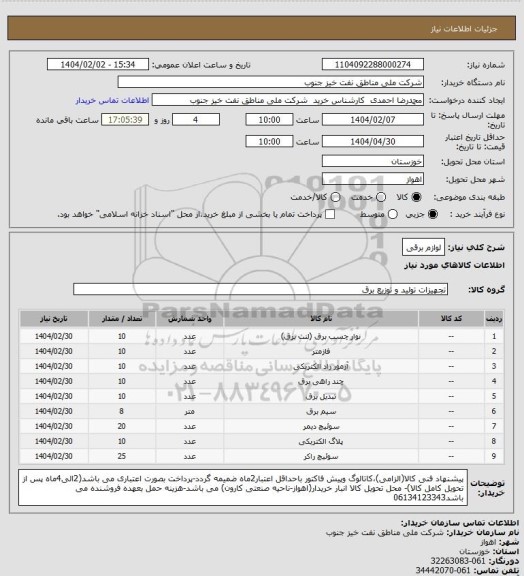Open the اطلاعات تماس خریدار link

coord(112,100)
